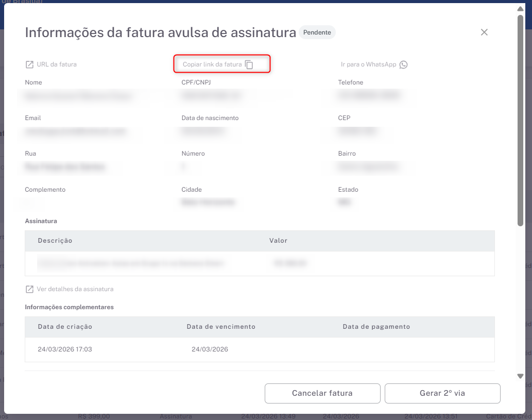Image resolution: width=532 pixels, height=420 pixels.
Task: Close the invoice information dialog
Action: (484, 32)
